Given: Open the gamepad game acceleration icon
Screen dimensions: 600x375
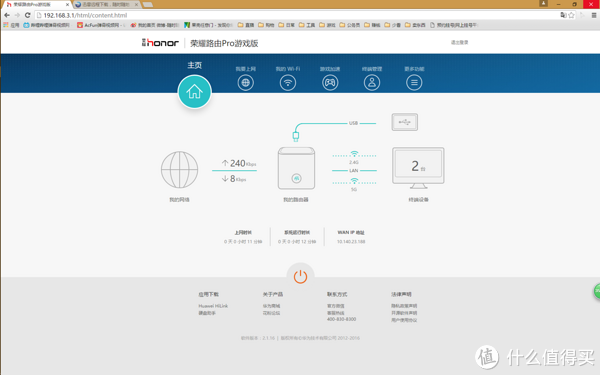Looking at the screenshot, I should [330, 83].
